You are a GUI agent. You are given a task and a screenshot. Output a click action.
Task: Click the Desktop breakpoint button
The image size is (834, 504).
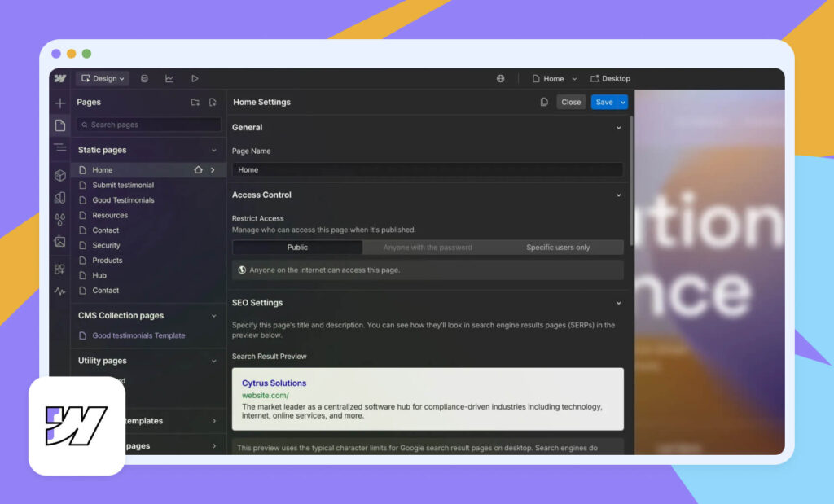coord(610,79)
